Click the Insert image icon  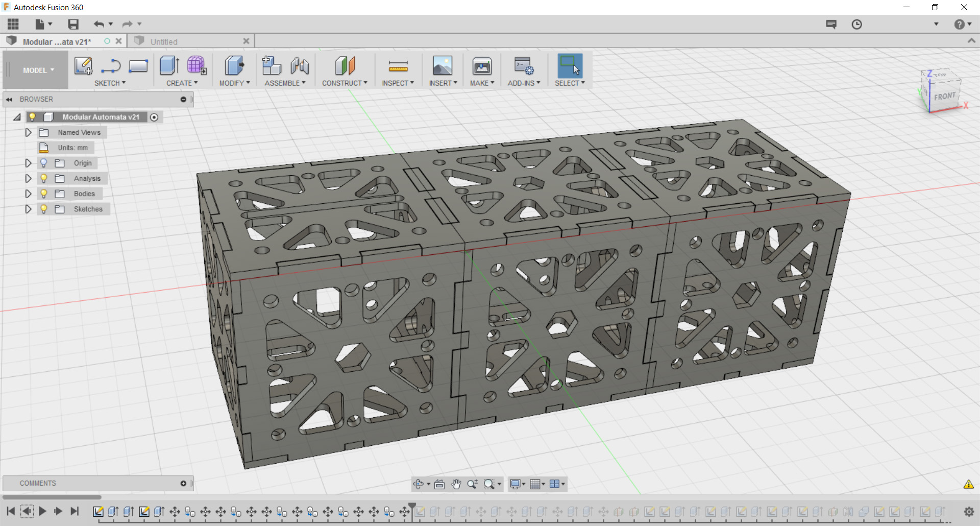[442, 66]
